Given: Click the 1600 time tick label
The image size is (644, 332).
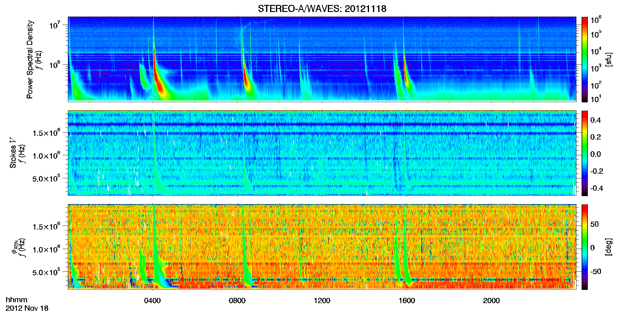Looking at the screenshot, I should [407, 300].
